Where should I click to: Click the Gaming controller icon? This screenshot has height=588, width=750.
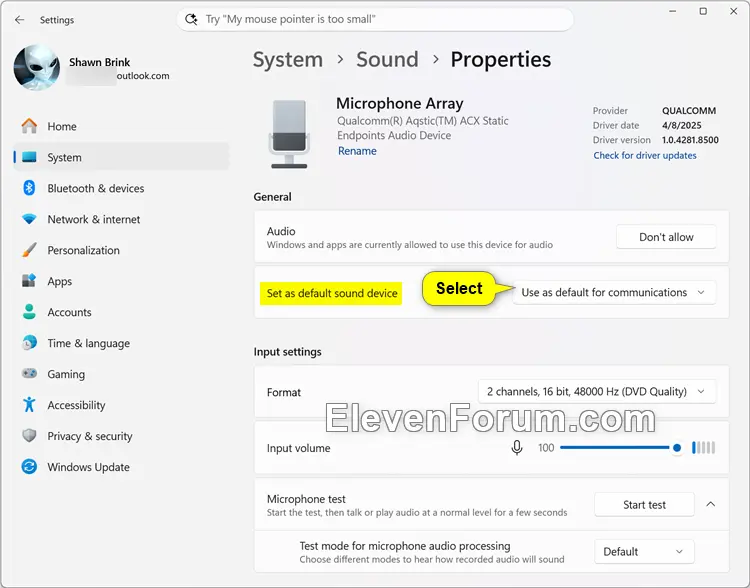click(29, 374)
